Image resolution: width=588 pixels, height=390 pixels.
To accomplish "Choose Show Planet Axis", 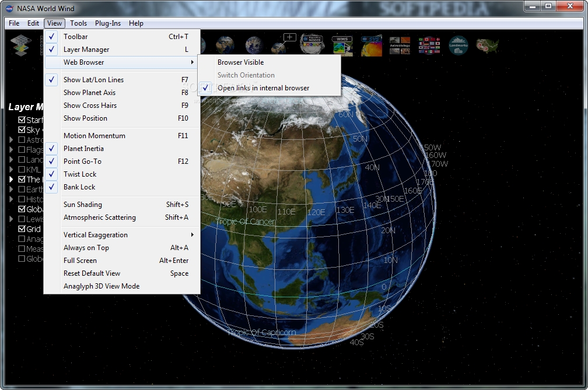I will [122, 93].
